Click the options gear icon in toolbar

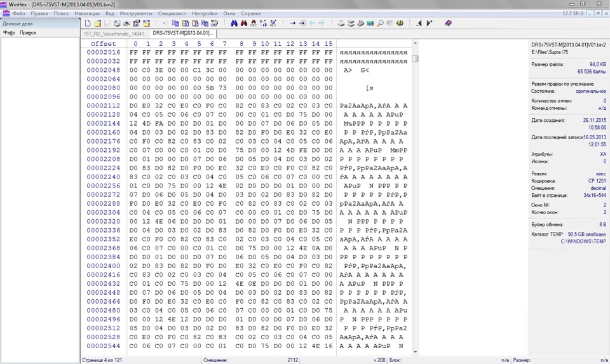coord(400,24)
